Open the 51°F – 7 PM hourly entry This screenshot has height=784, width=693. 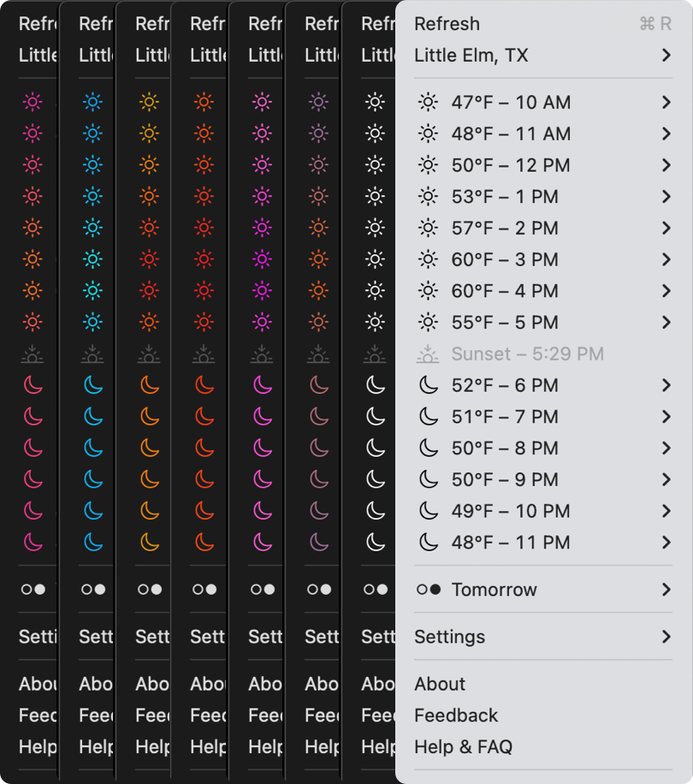505,417
